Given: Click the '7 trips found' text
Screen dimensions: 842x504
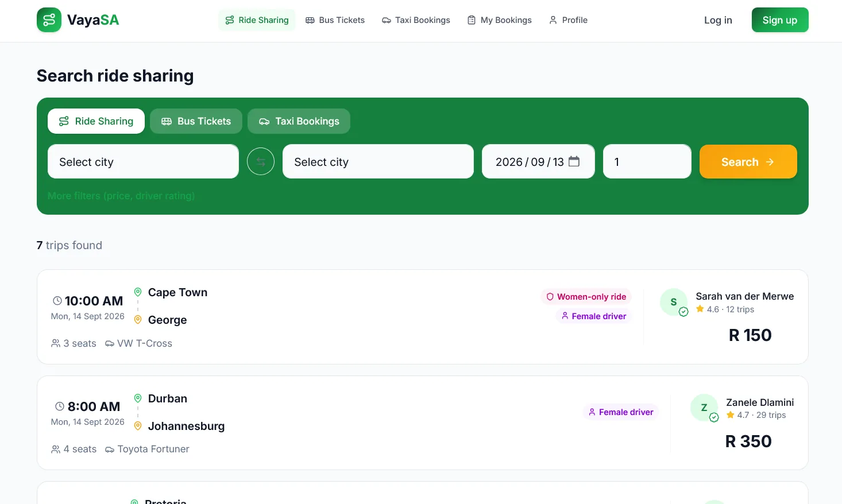Looking at the screenshot, I should [x=69, y=245].
